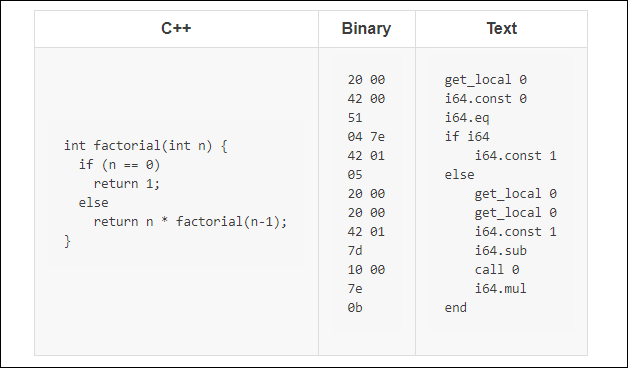This screenshot has width=628, height=368.
Task: Click the 'return n * factorial(n-1);' line
Action: coord(190,222)
